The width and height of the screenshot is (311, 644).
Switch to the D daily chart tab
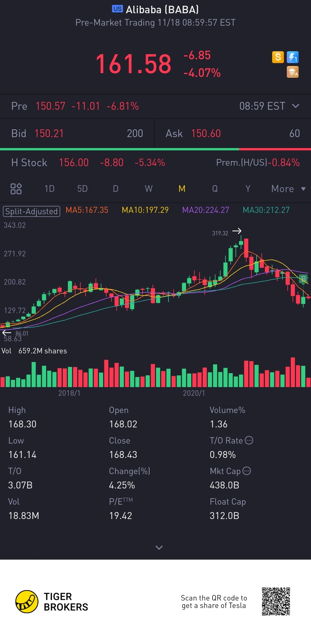[115, 189]
